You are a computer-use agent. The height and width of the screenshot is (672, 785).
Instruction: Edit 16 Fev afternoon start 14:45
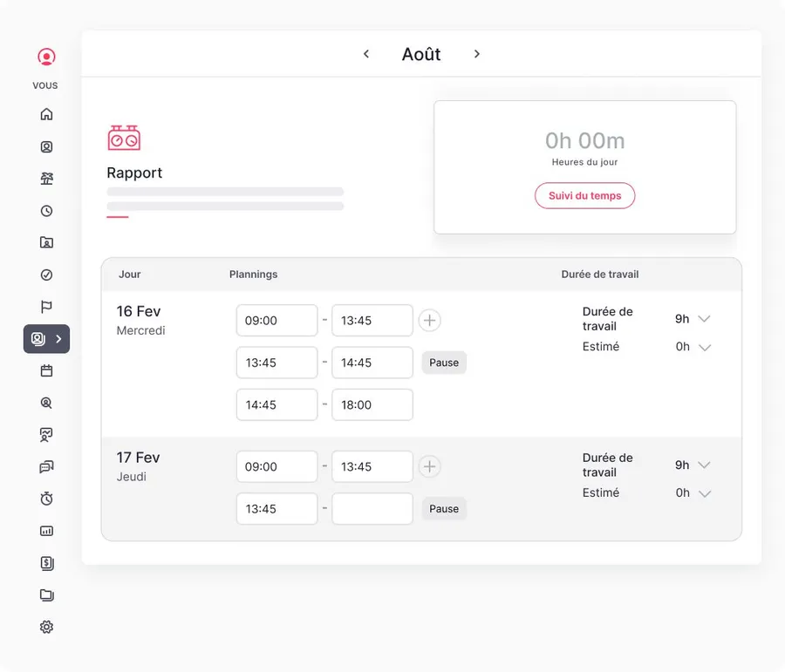(276, 404)
